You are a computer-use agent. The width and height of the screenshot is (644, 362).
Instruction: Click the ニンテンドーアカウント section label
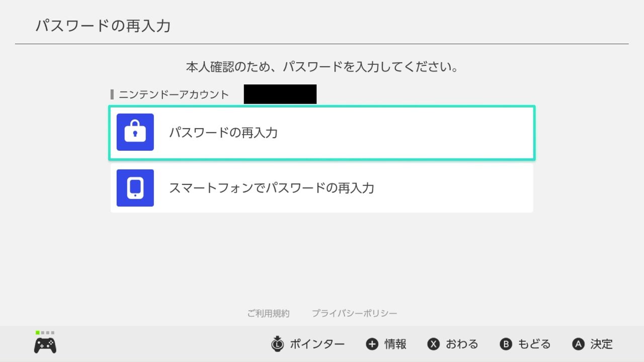pos(174,95)
